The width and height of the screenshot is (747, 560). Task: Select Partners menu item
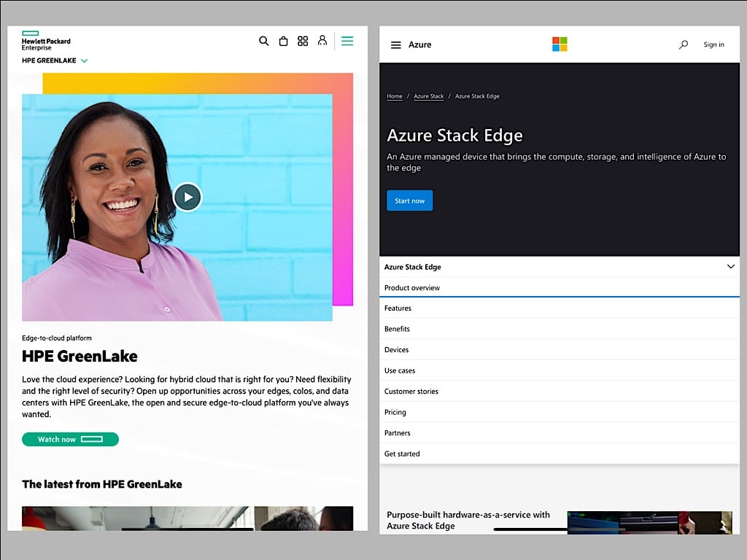pos(560,433)
